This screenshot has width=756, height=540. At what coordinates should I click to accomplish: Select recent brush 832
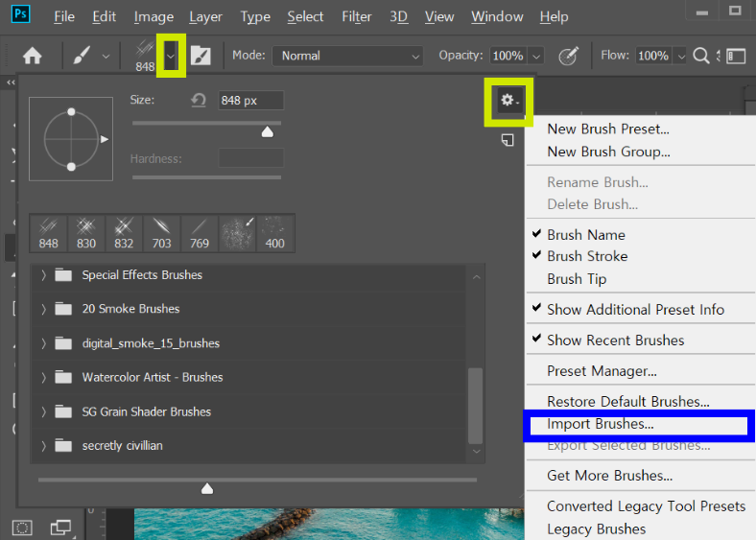click(124, 234)
